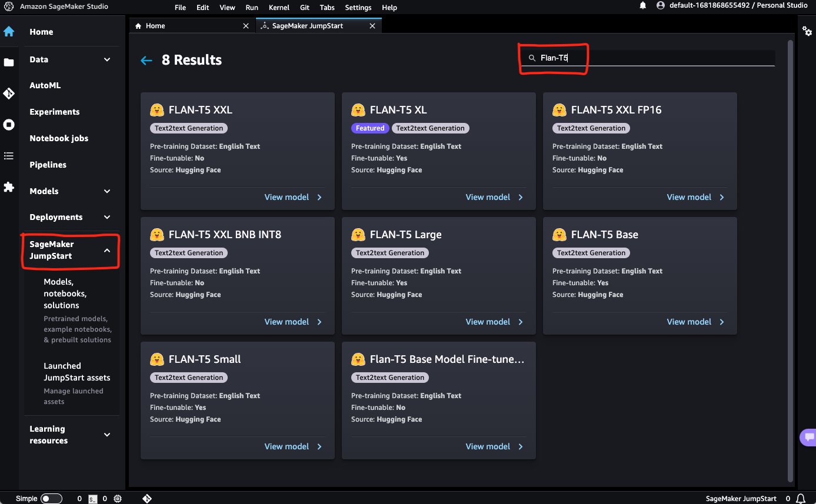
Task: Click the Hugging Face icon of FLAN-T5 XXL
Action: click(156, 110)
